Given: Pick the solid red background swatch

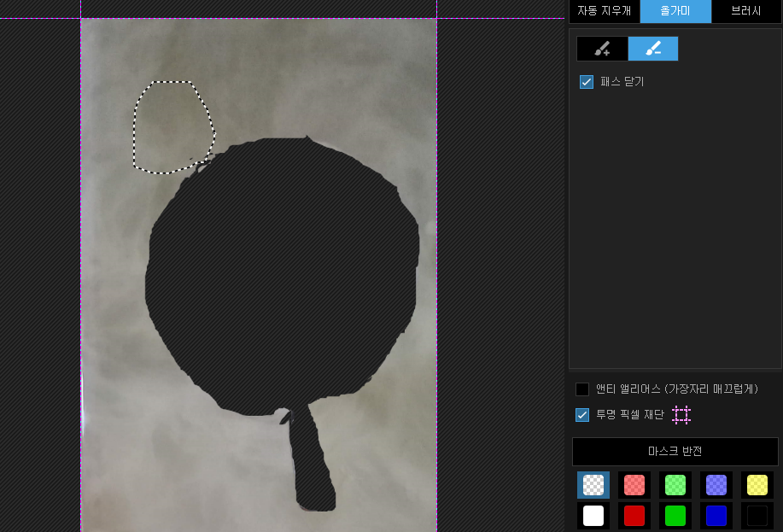Looking at the screenshot, I should point(634,516).
